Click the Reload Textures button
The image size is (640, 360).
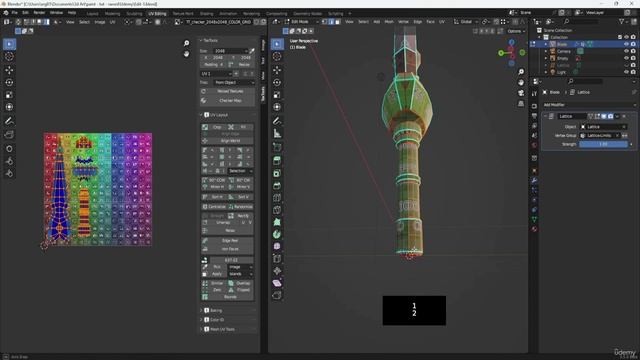click(227, 91)
